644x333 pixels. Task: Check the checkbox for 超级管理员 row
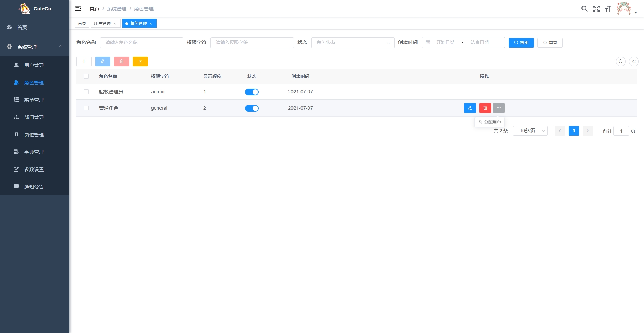coord(86,92)
